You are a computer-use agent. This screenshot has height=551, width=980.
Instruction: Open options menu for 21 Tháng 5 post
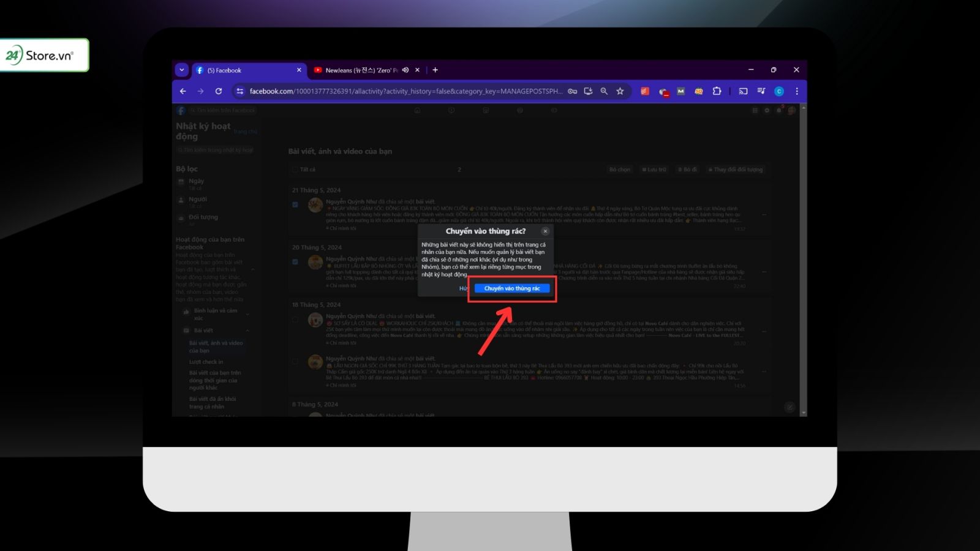point(764,215)
